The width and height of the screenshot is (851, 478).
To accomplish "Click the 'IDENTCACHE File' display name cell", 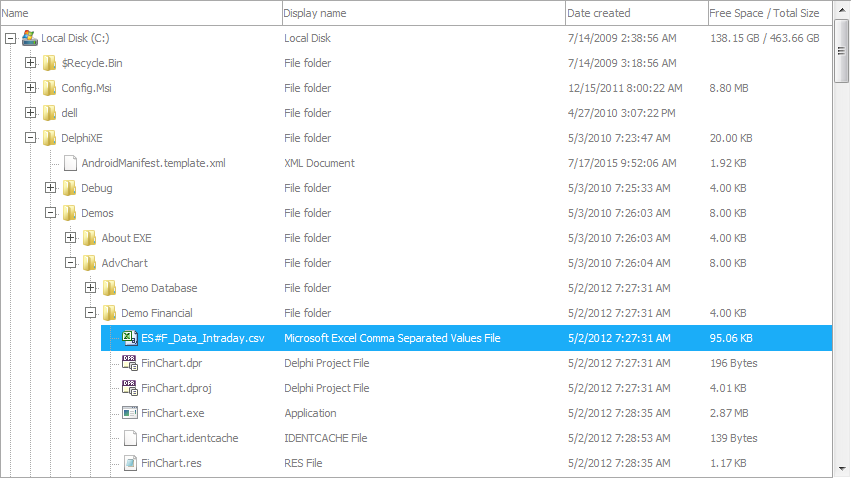I will (326, 438).
